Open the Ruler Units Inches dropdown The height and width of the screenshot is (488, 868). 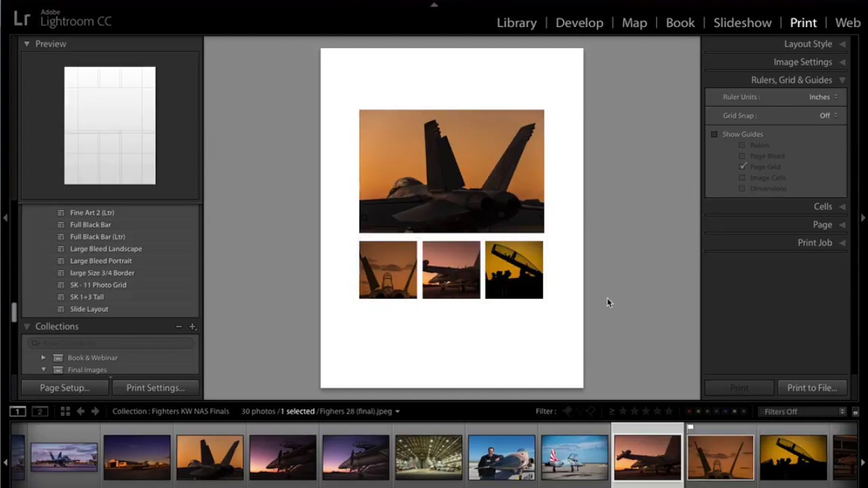[x=823, y=97]
